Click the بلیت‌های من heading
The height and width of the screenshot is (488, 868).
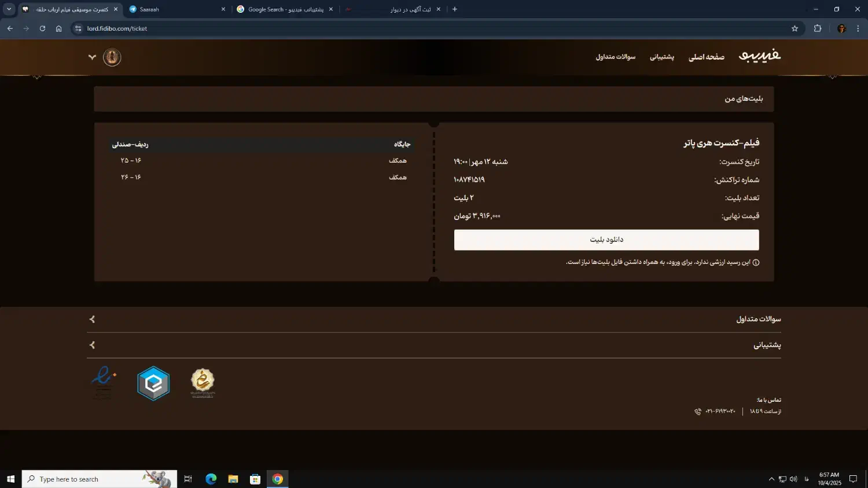coord(744,99)
